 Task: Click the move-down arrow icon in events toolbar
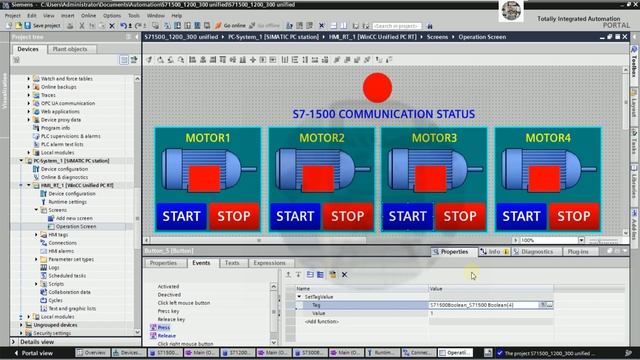point(298,275)
